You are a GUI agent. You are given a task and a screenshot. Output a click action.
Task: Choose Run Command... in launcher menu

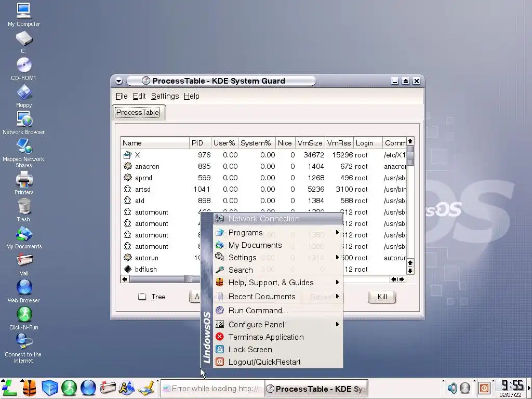(277, 311)
